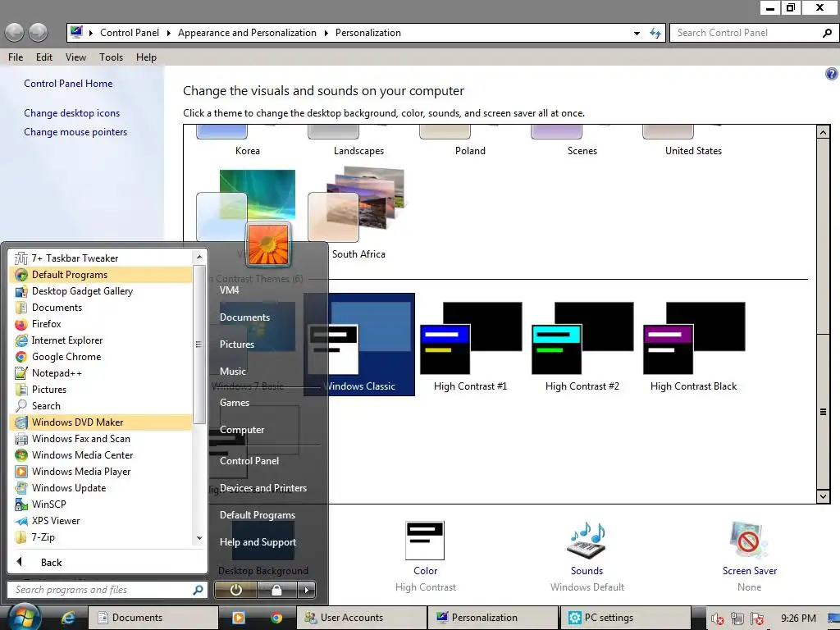Open Devices and Printers in Start menu
This screenshot has width=840, height=630.
263,488
